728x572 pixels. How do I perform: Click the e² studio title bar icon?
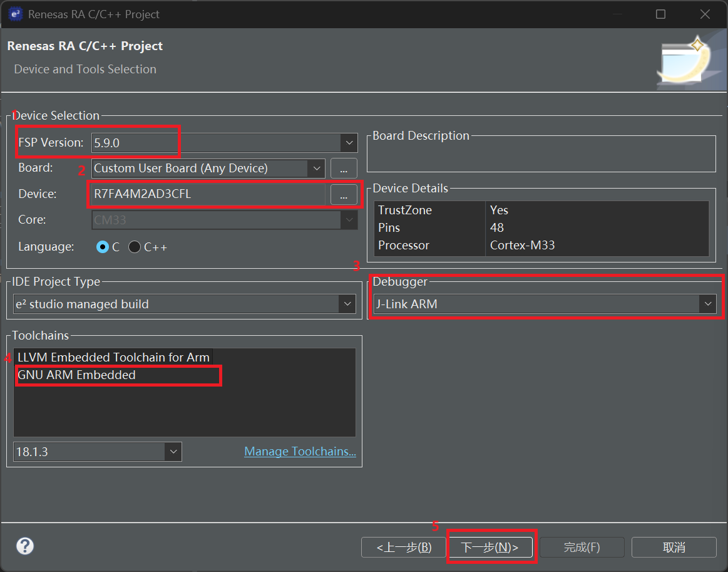(15, 14)
